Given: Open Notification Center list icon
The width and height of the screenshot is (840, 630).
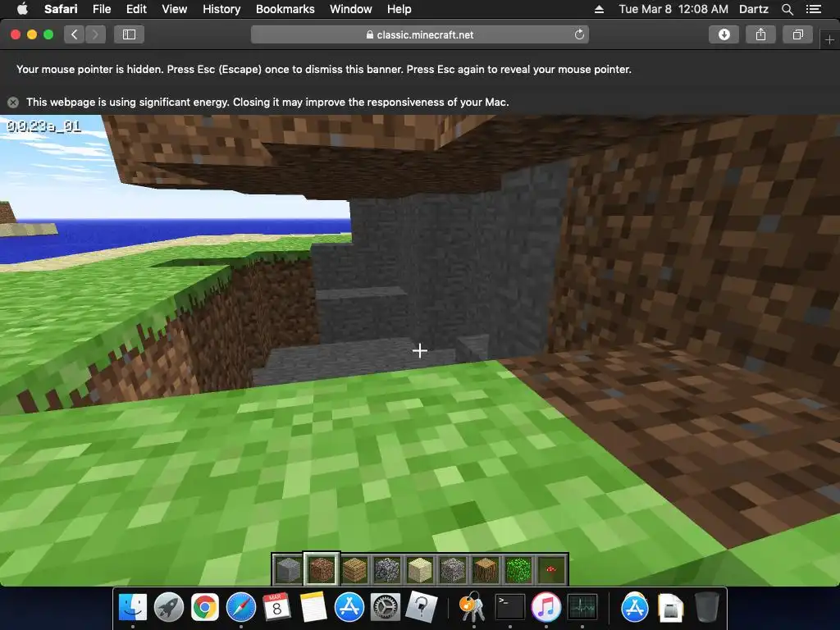Looking at the screenshot, I should point(814,9).
